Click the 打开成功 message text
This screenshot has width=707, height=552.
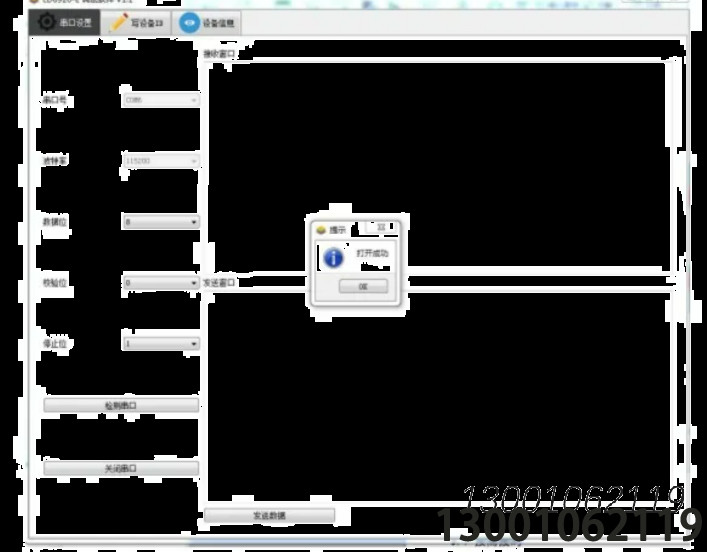coord(372,253)
